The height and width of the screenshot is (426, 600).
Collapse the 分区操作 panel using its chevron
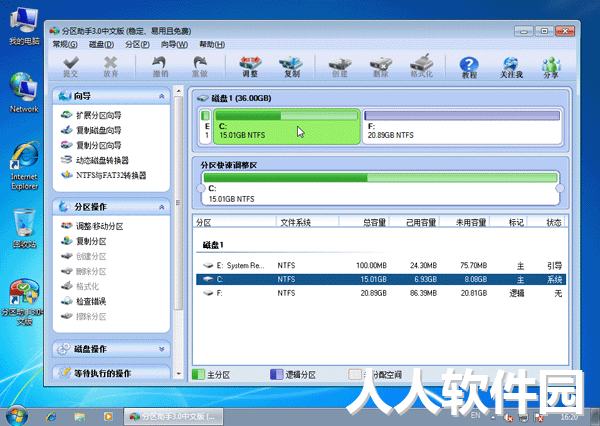[161, 207]
